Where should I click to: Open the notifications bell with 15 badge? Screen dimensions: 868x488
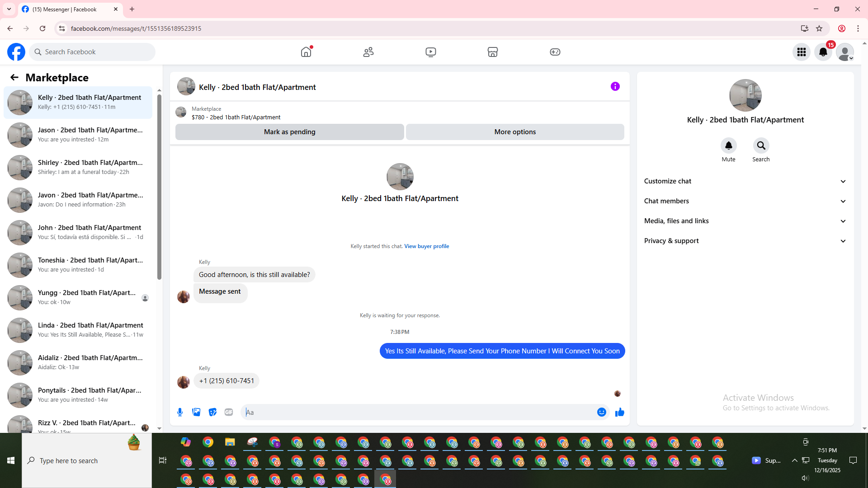(x=823, y=52)
